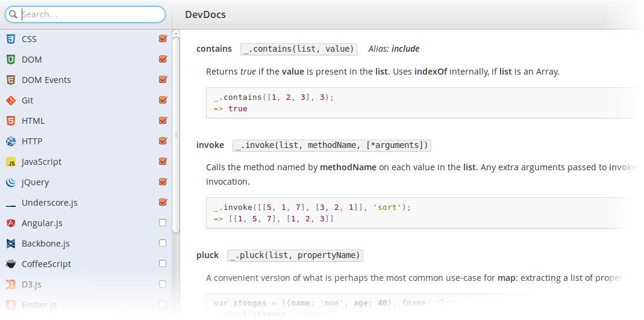Screen dimensions: 644x320
Task: Click in the Search input field
Action: 90,14
